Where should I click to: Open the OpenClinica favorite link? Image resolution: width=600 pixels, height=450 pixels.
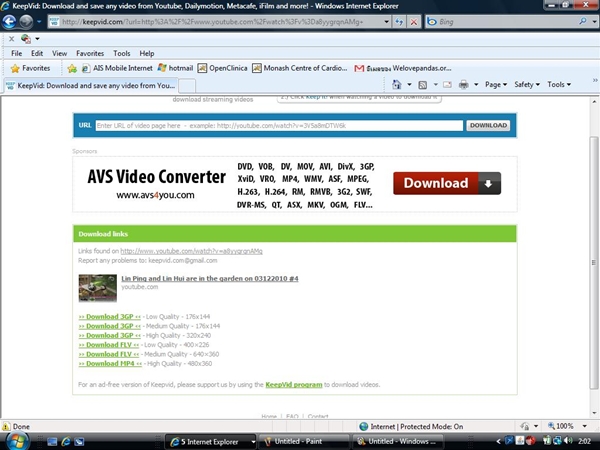[x=222, y=68]
